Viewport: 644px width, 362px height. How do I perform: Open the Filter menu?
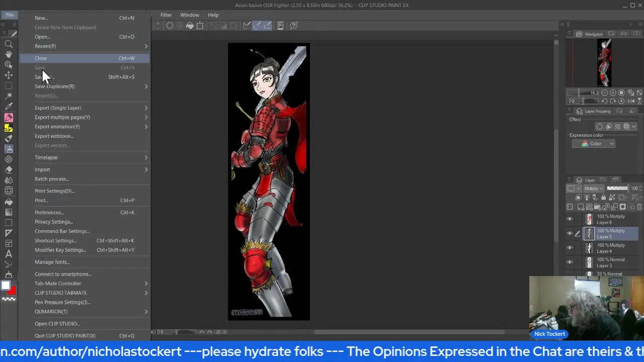[166, 15]
